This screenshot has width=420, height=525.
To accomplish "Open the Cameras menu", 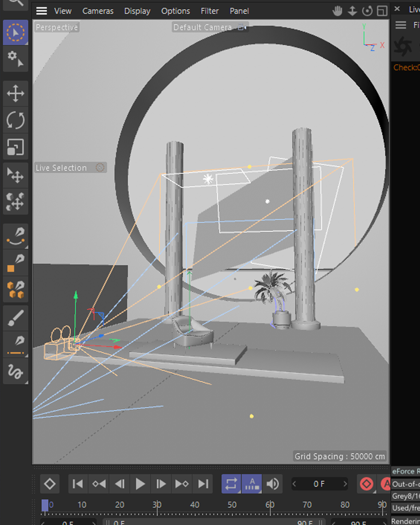I will (98, 11).
